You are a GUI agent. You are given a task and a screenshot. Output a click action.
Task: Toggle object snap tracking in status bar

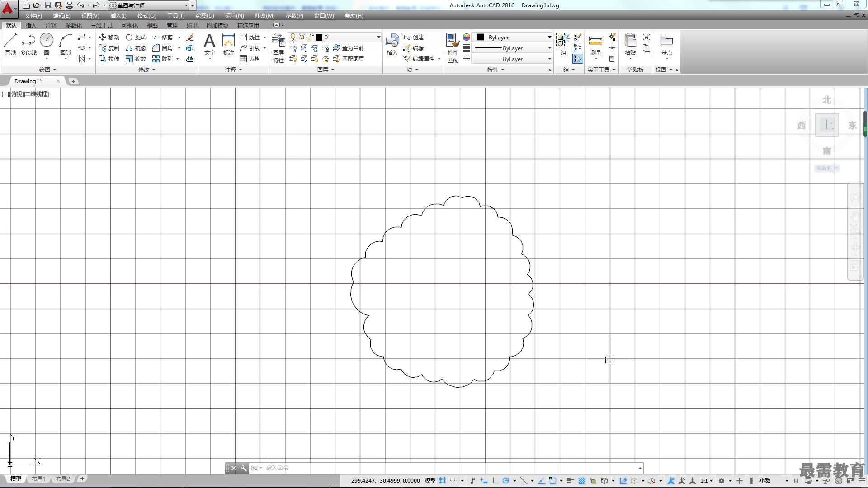(541, 481)
